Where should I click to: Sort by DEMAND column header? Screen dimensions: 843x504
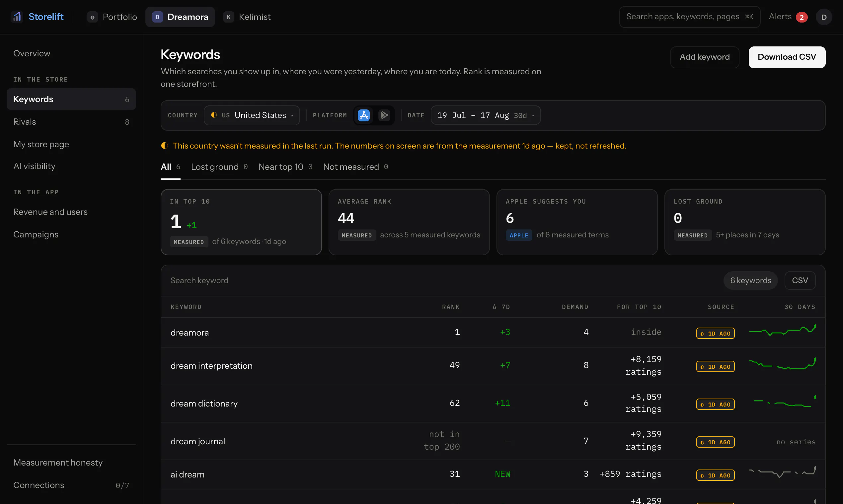tap(575, 307)
